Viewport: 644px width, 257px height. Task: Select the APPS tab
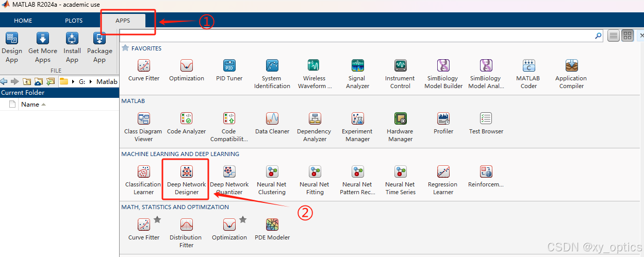tap(123, 21)
